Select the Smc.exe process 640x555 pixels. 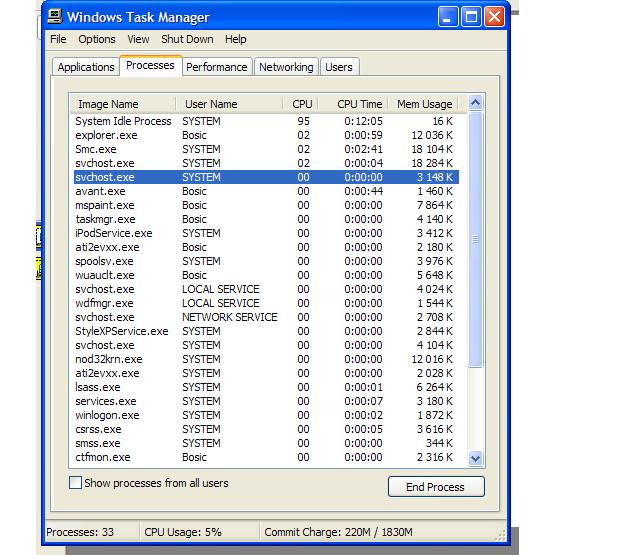266,149
